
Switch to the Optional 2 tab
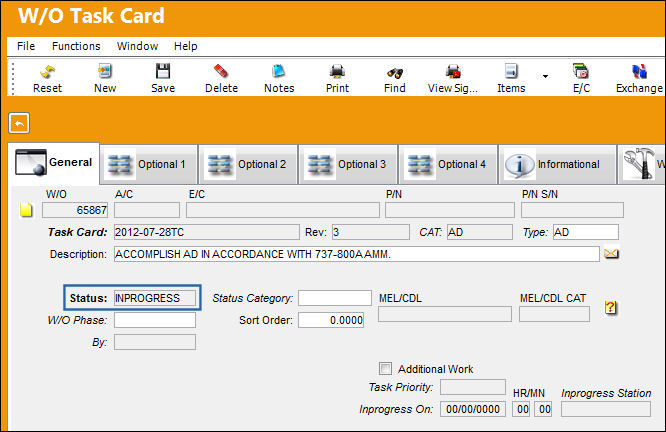[248, 164]
